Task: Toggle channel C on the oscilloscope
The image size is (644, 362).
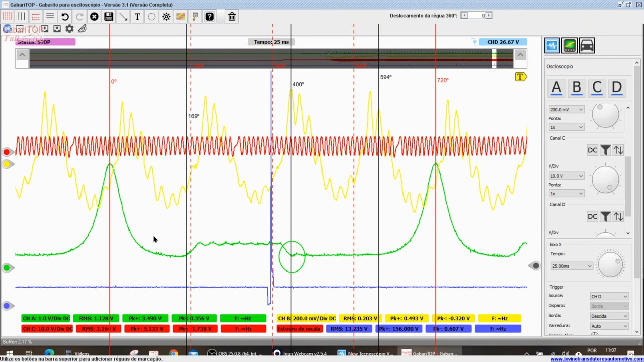Action: point(597,87)
